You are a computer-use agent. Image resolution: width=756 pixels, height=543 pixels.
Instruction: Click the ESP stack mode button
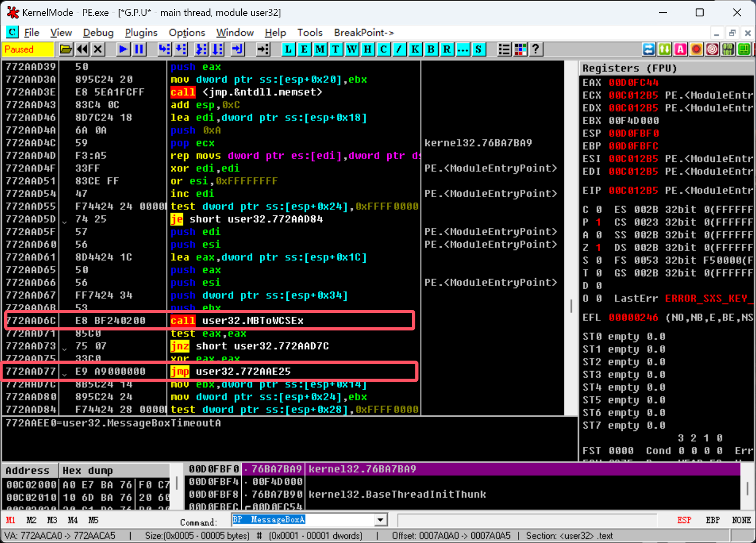click(x=684, y=520)
